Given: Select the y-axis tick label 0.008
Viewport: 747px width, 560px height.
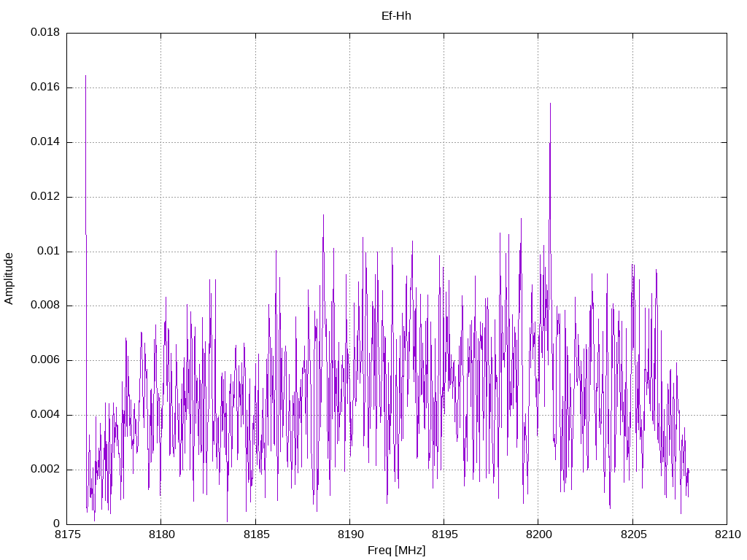Looking at the screenshot, I should click(45, 306).
